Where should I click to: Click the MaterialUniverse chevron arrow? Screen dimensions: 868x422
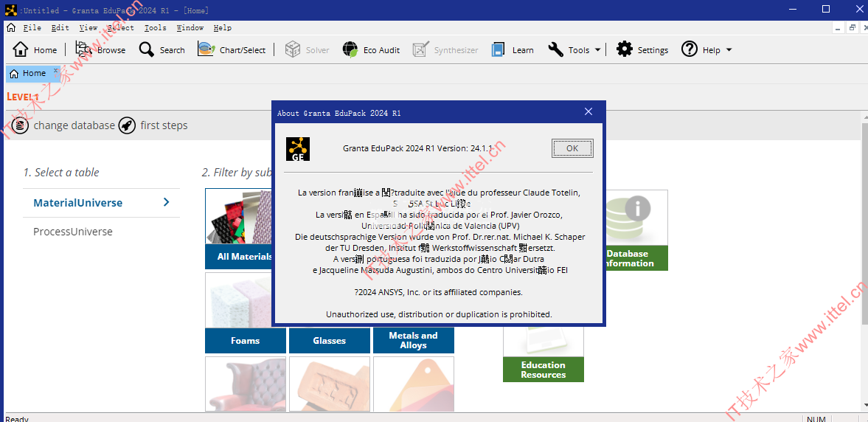point(166,202)
